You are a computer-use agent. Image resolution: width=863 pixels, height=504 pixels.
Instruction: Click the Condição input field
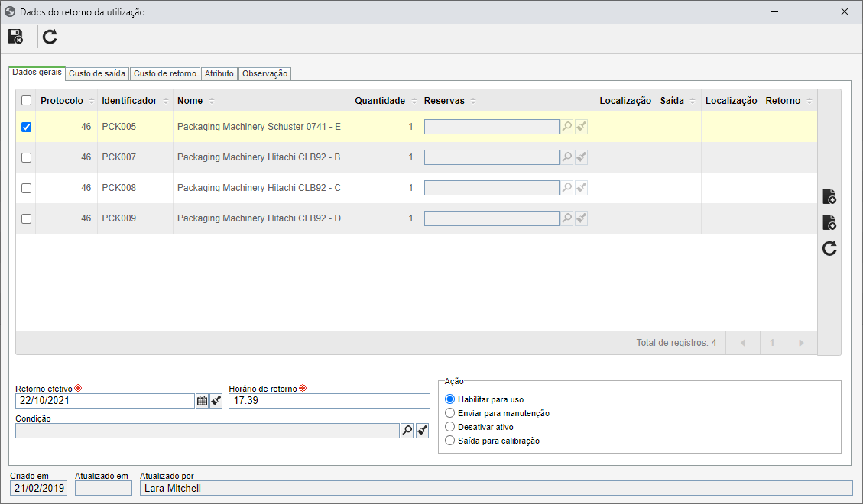click(207, 431)
